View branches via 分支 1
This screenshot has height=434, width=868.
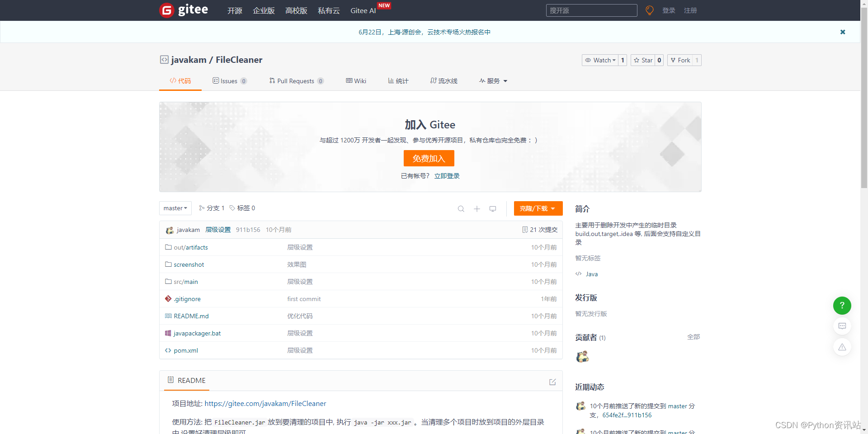click(x=212, y=208)
